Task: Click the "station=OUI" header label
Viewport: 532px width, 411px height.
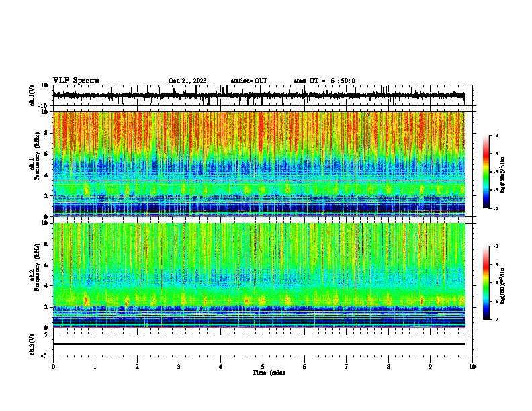Action: point(249,81)
